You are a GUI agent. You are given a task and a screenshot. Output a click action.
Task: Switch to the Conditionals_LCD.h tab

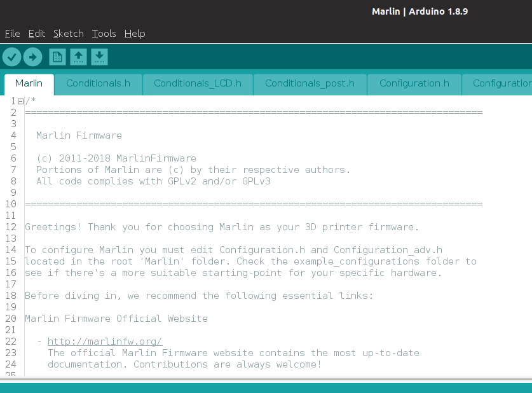point(198,83)
